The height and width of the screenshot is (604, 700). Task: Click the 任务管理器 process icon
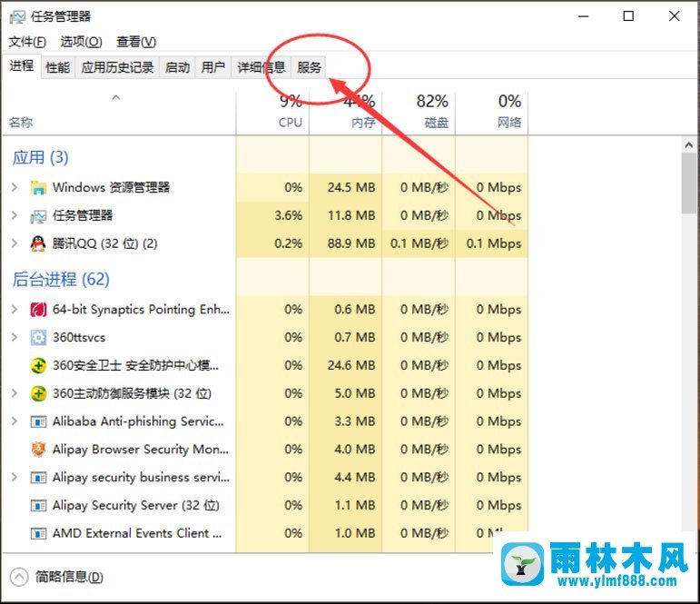38,216
